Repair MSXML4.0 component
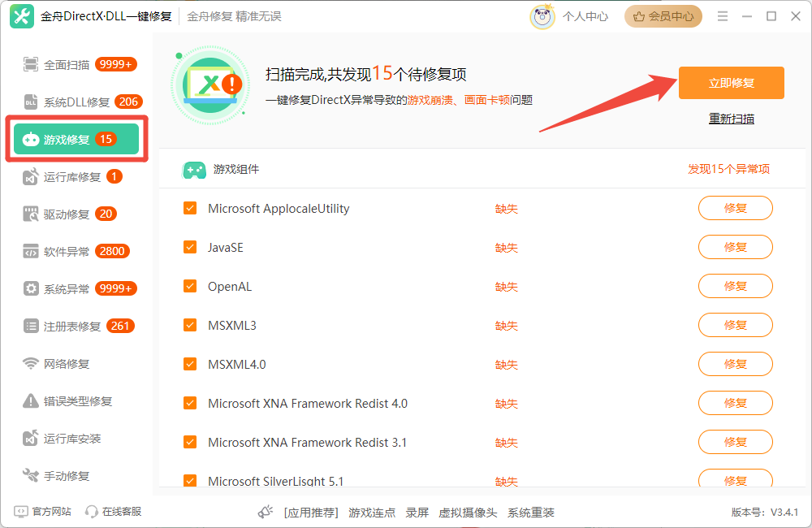This screenshot has height=528, width=812. pyautogui.click(x=736, y=364)
